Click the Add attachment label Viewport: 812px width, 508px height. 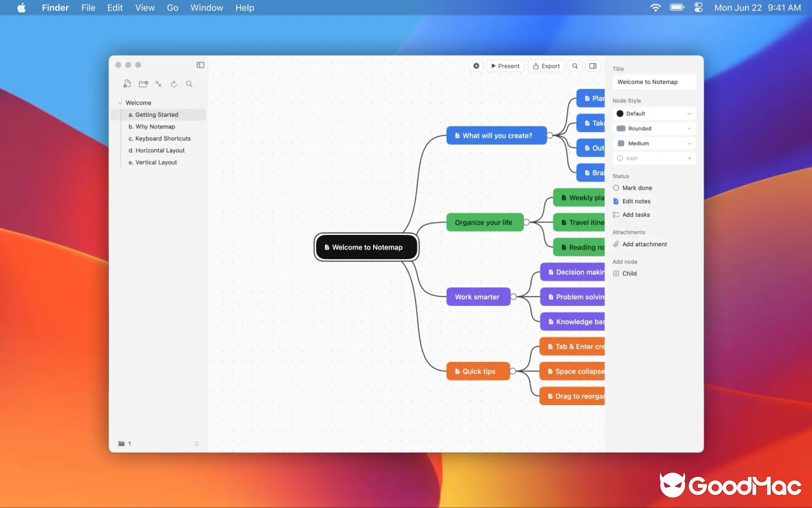click(645, 244)
